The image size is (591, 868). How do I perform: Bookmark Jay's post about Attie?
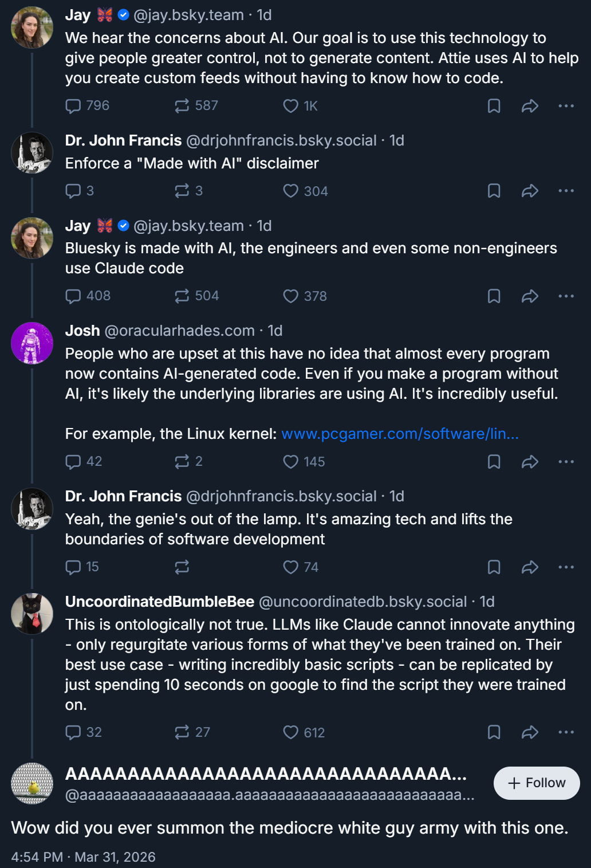(494, 106)
